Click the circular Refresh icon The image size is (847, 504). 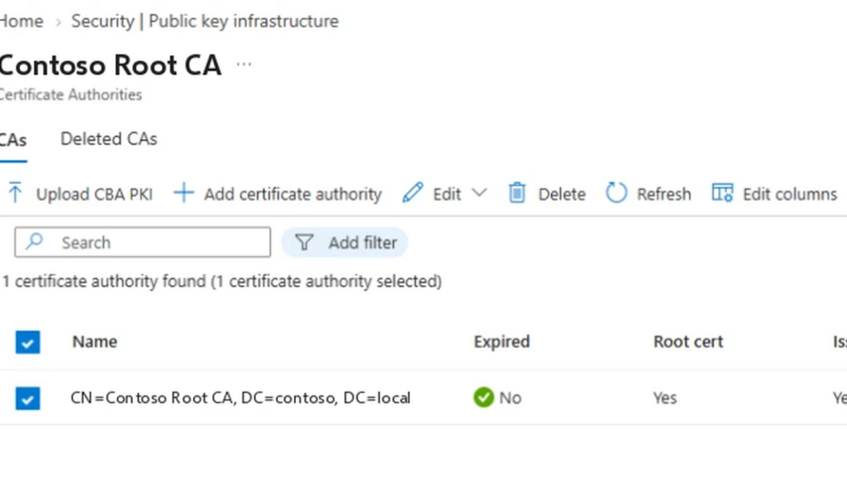click(x=616, y=193)
